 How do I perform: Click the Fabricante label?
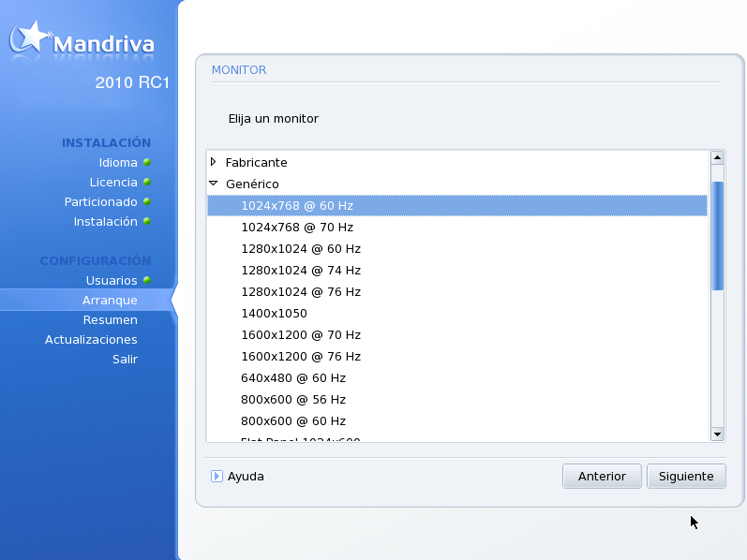(256, 162)
